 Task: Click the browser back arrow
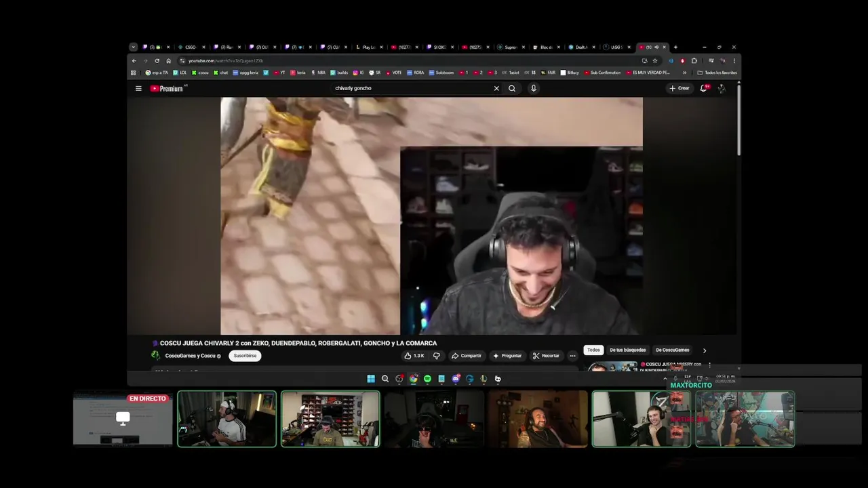134,60
